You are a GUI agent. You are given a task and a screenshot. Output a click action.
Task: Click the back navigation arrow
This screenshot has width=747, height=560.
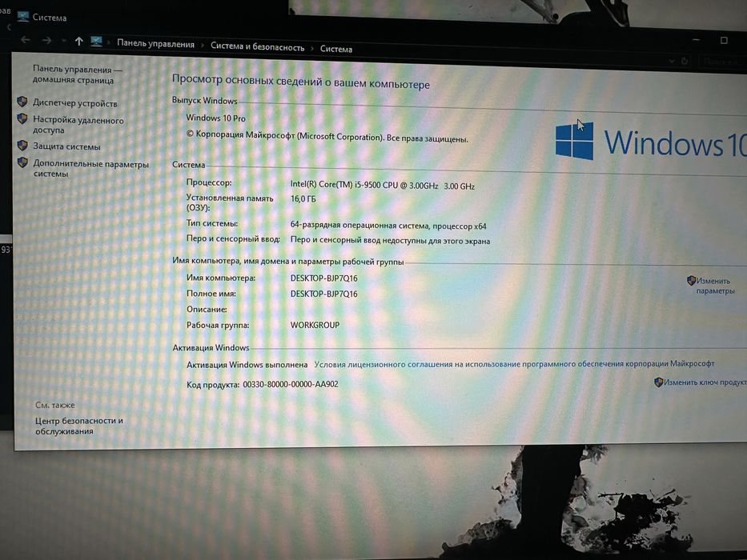coord(26,40)
